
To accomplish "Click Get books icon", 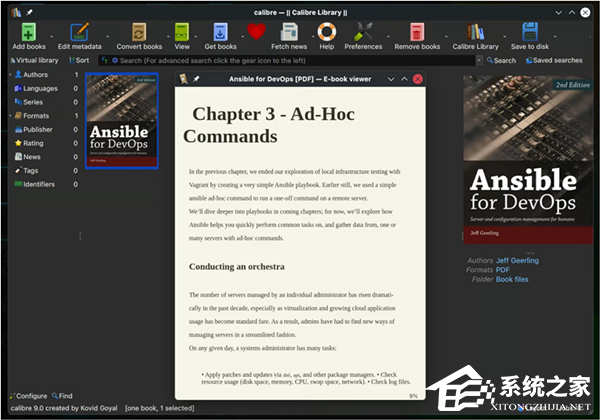I will (220, 32).
